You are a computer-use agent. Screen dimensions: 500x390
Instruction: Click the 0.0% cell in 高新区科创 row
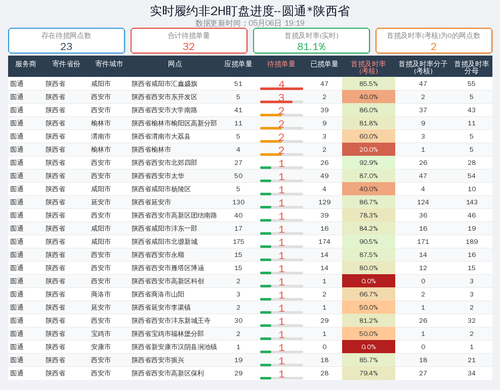click(368, 281)
